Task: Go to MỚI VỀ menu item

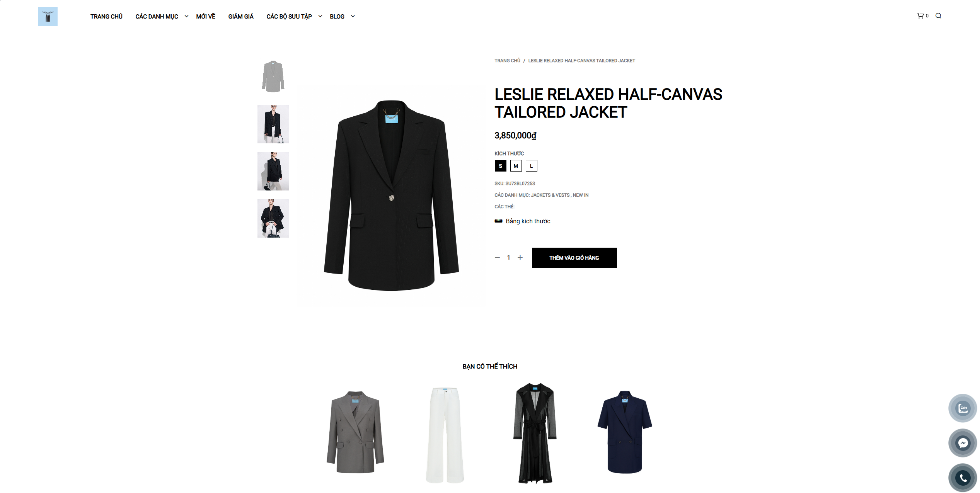Action: tap(206, 16)
